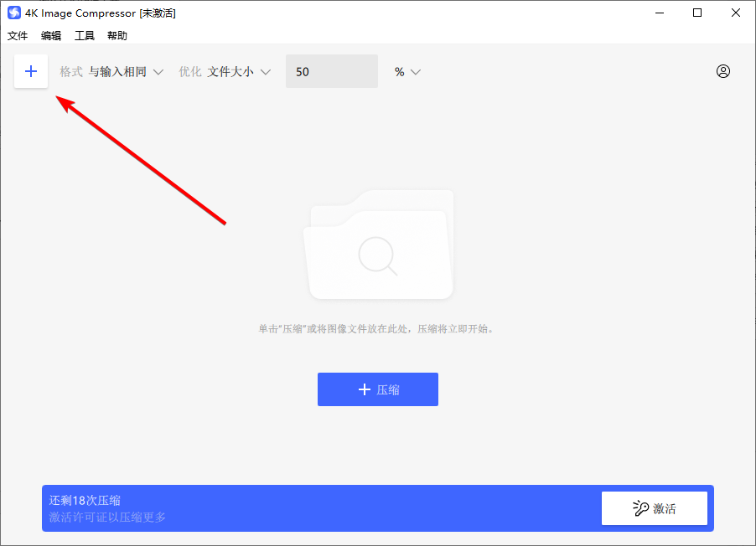Click the 激活 activation button
The height and width of the screenshot is (546, 756).
(x=655, y=508)
